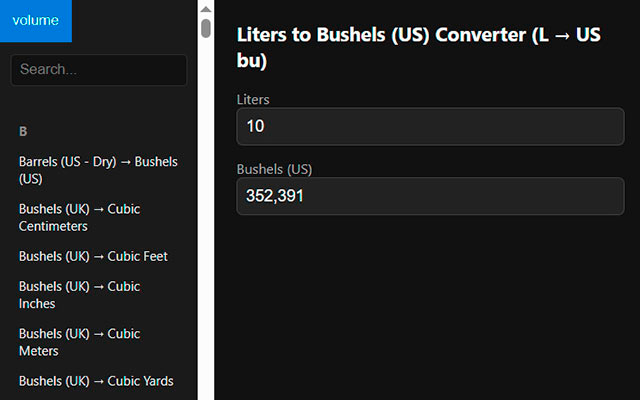This screenshot has width=640, height=400.
Task: Focus the Search input box
Action: pos(98,70)
